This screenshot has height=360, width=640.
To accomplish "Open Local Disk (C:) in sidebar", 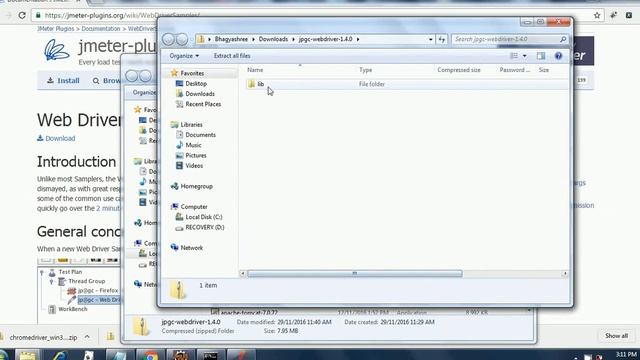I will pos(203,217).
